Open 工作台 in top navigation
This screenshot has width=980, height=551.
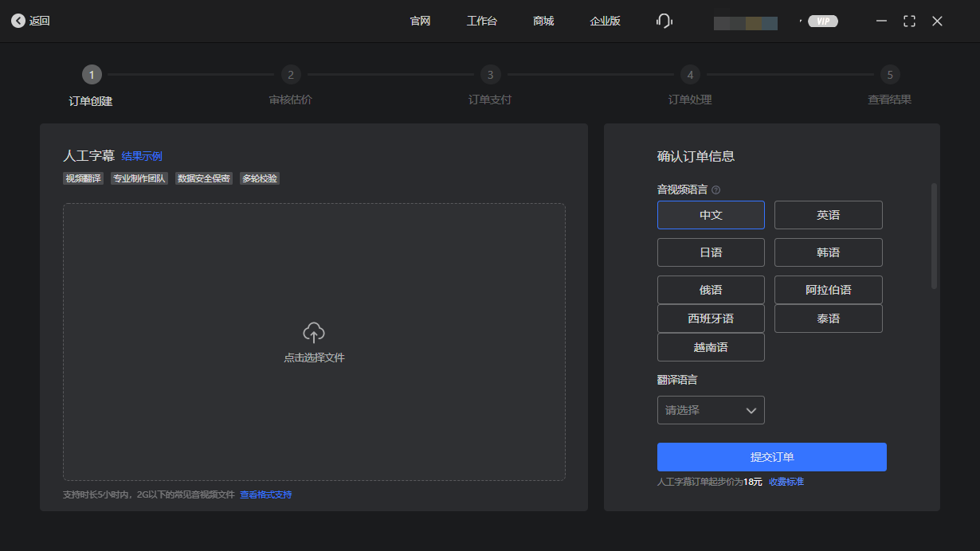coord(481,21)
